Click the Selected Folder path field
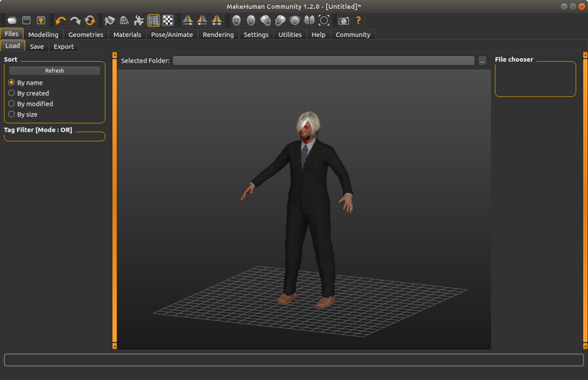This screenshot has height=380, width=588. pyautogui.click(x=323, y=61)
